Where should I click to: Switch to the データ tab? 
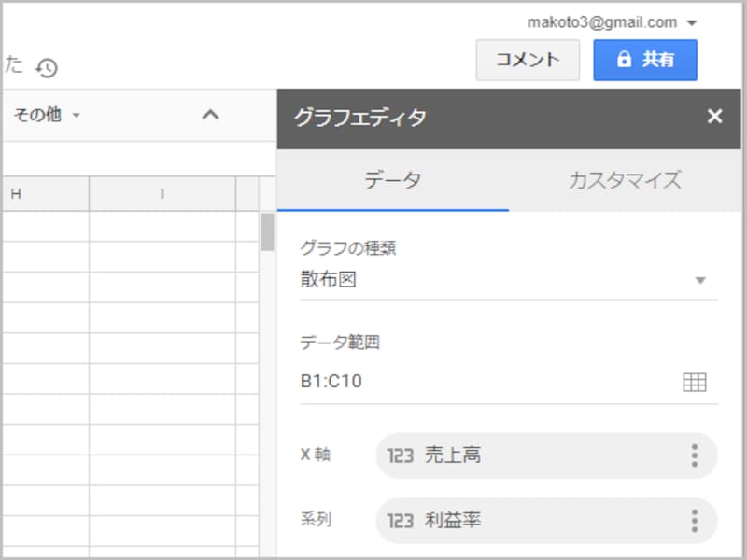pyautogui.click(x=395, y=181)
